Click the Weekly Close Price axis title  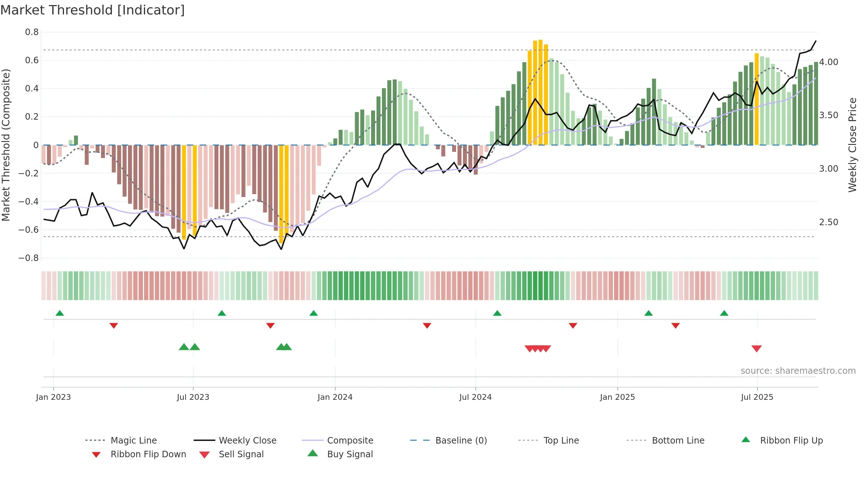tap(852, 145)
